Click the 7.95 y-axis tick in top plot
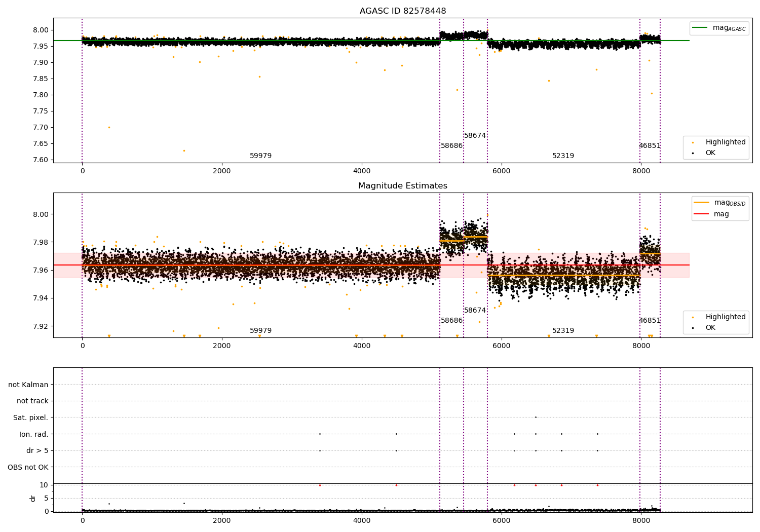Viewport: 760px width, 532px height. pos(41,46)
